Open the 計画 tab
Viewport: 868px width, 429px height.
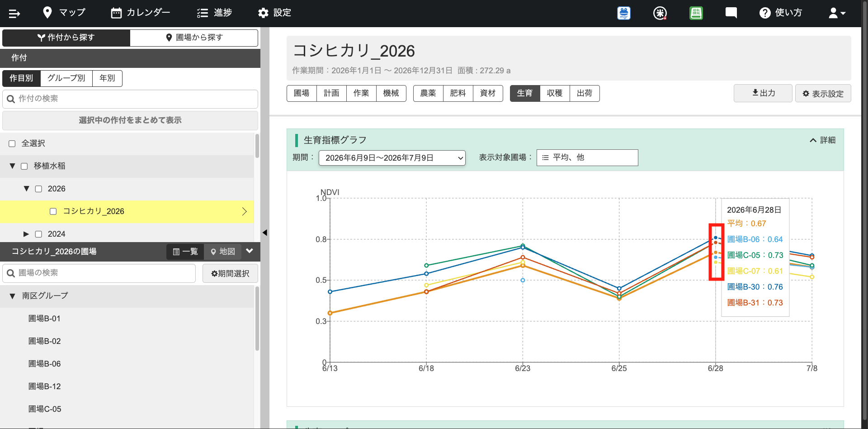click(x=331, y=93)
